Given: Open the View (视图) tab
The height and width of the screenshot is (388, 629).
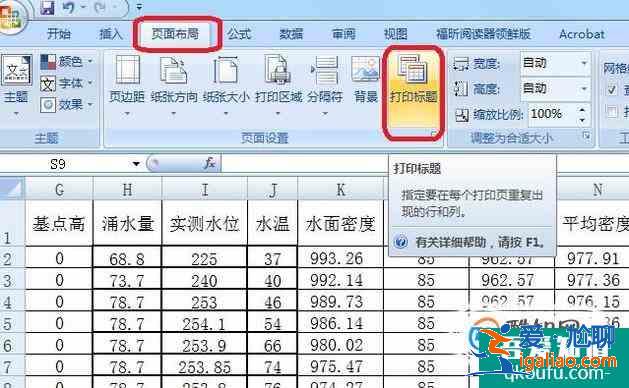Looking at the screenshot, I should pos(396,34).
